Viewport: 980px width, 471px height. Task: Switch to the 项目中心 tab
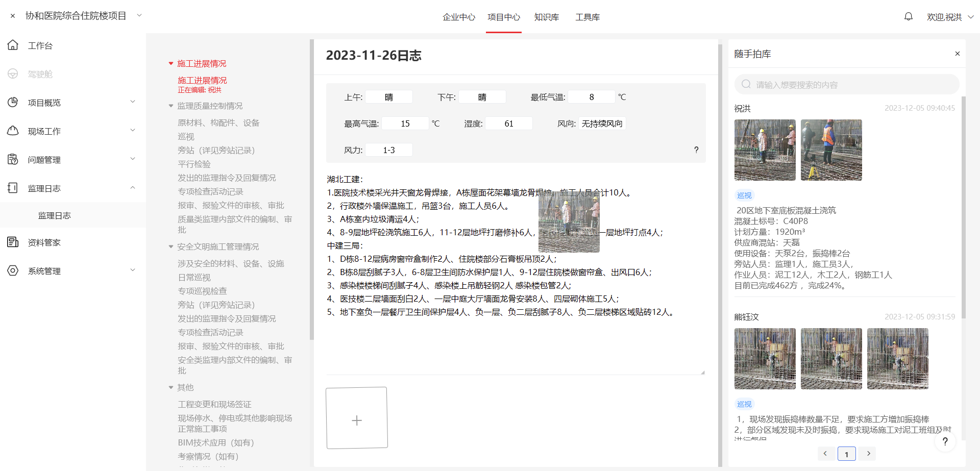tap(504, 17)
